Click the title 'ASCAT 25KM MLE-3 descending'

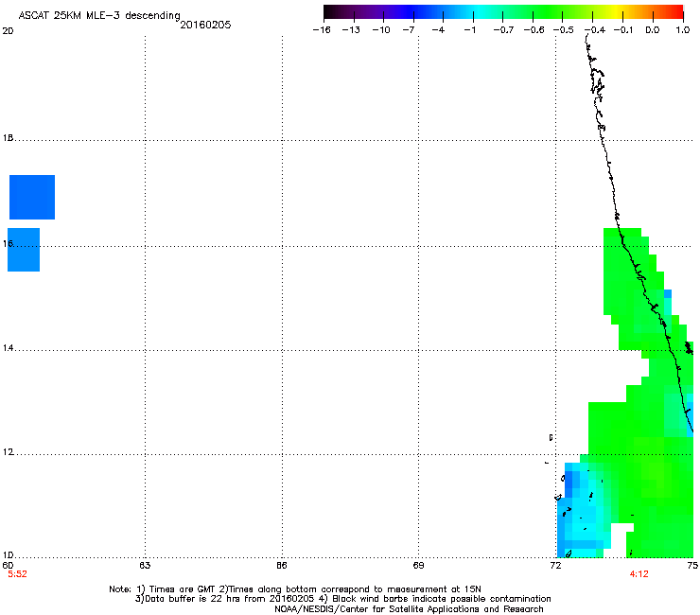(x=99, y=16)
